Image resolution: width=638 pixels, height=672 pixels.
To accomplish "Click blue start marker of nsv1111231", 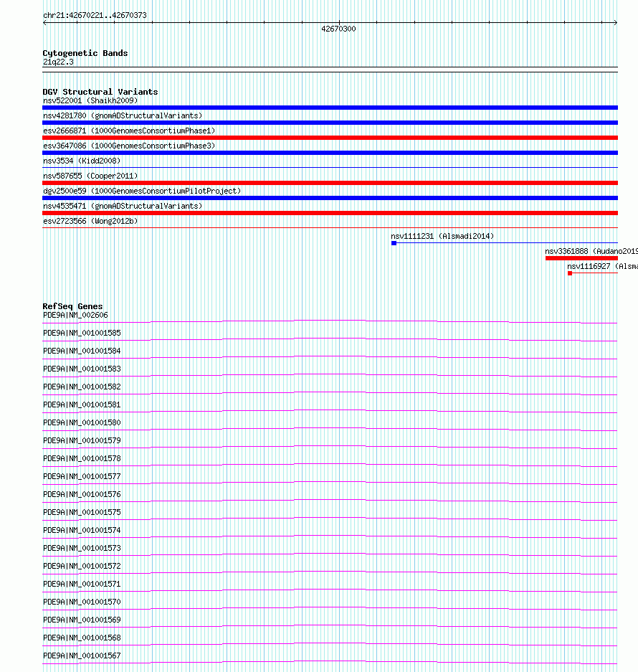I will 394,243.
